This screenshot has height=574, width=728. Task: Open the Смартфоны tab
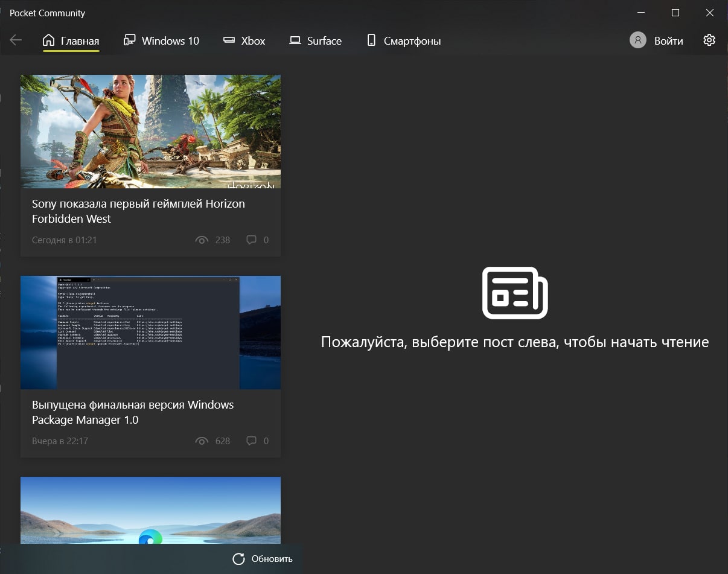[404, 41]
